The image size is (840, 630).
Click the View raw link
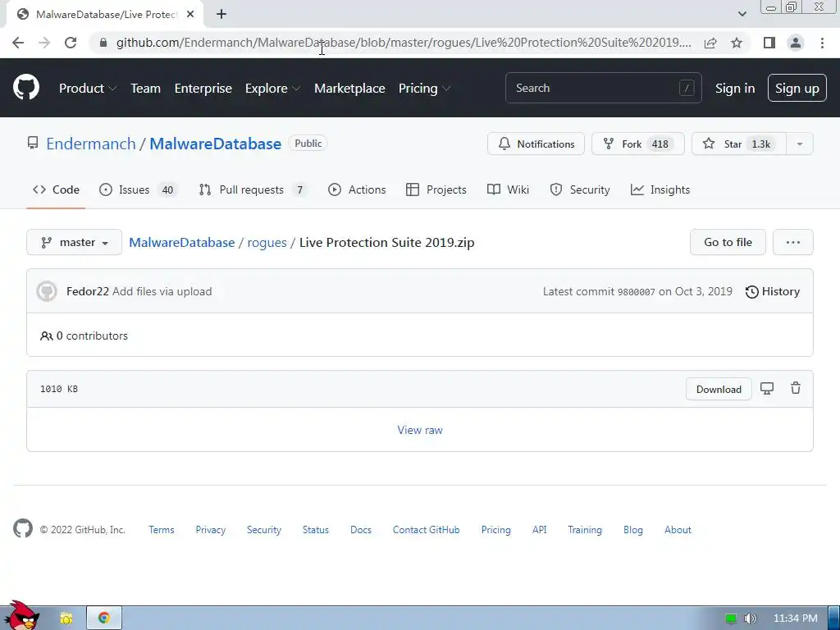coord(420,430)
